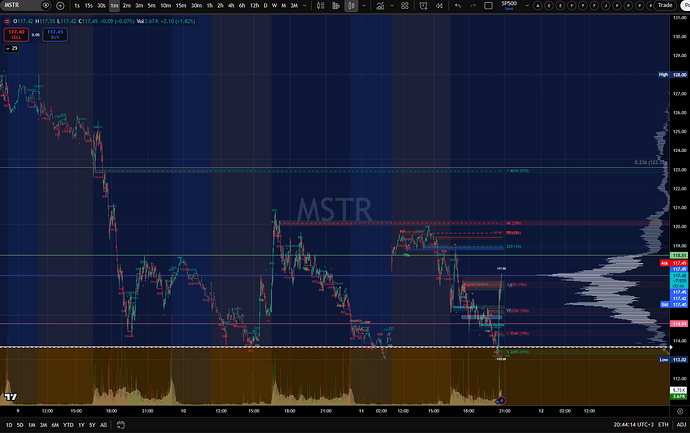Select the 2m timeframe
This screenshot has width=690, height=433.
click(x=127, y=6)
